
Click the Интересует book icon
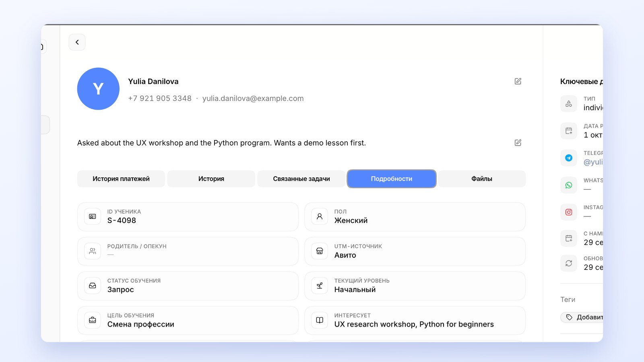[320, 320]
